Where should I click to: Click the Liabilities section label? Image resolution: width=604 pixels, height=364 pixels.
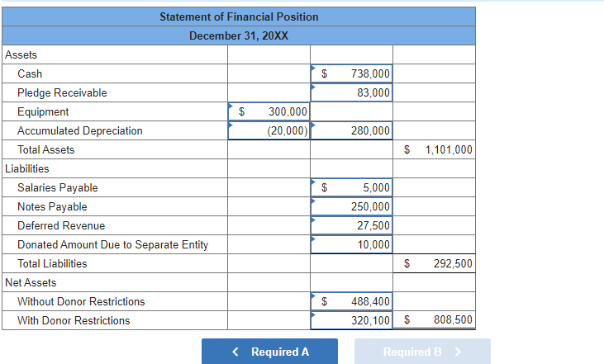click(27, 168)
